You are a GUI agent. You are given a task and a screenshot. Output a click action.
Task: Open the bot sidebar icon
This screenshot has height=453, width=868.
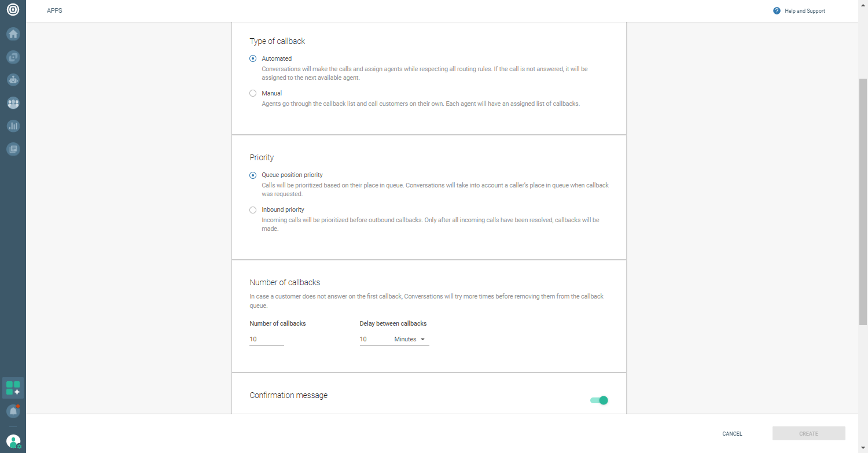13,80
